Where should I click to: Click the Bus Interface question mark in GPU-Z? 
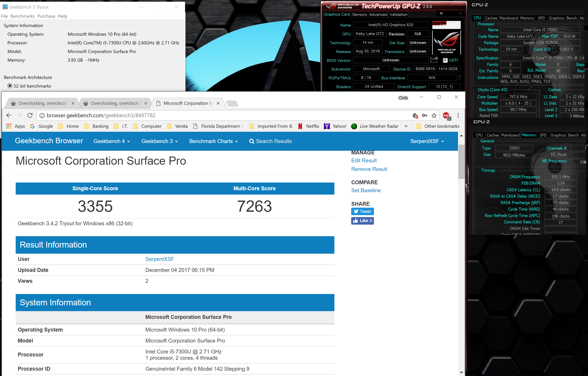tap(459, 78)
